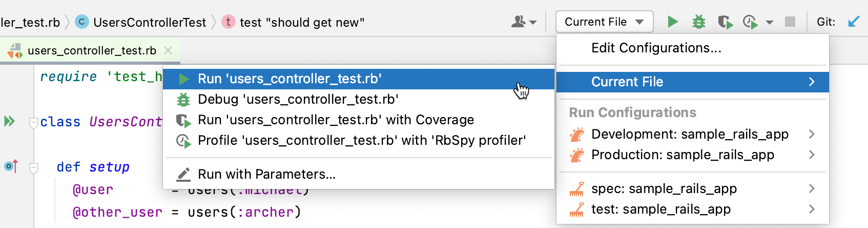This screenshot has height=228, width=868.
Task: Click UsersControllerTest breadcrumb
Action: coord(149,22)
